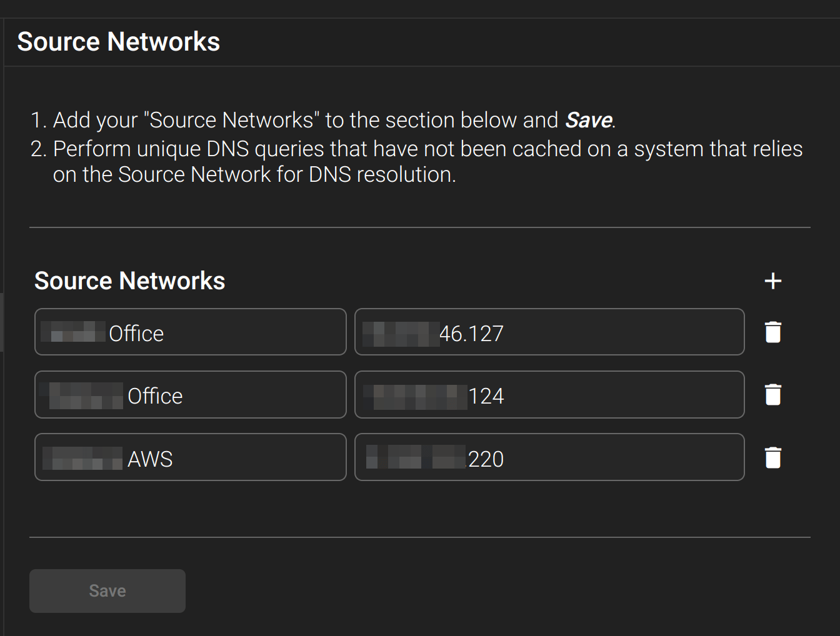Click the IP field ending in 46.127
This screenshot has height=636, width=840.
tap(549, 332)
